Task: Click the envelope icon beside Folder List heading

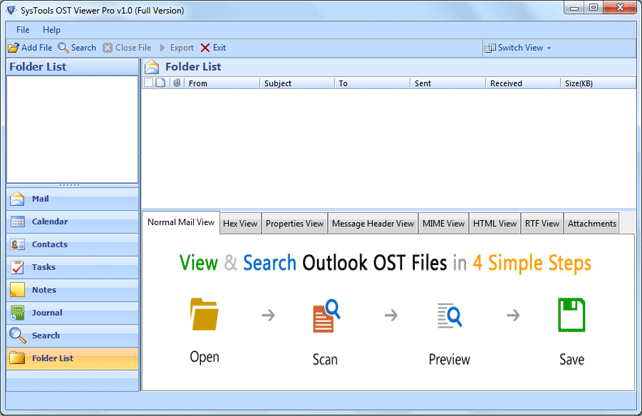Action: click(x=152, y=67)
